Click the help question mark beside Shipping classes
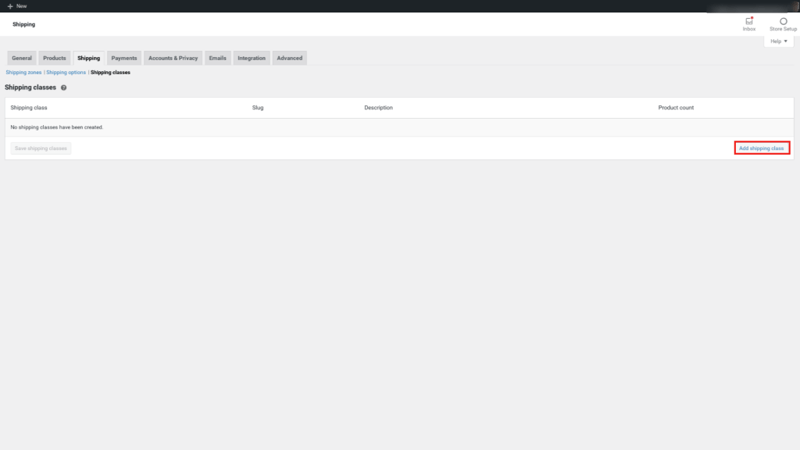 [x=64, y=88]
